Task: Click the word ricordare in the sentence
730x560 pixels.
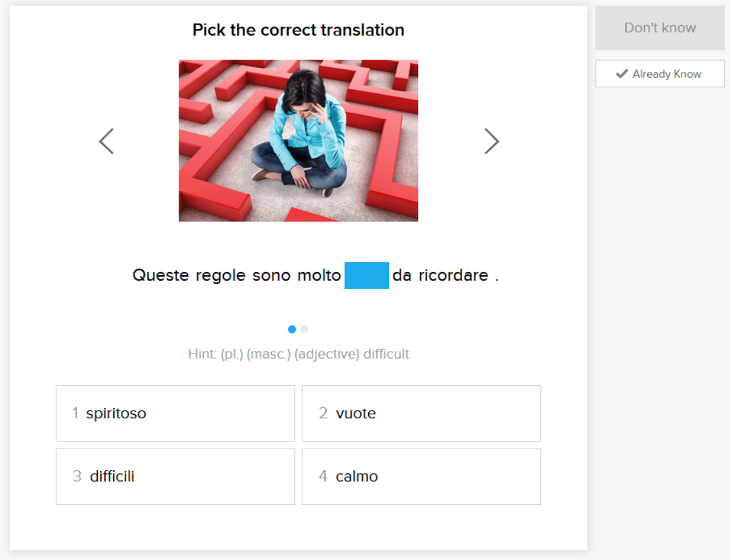Action: click(x=453, y=275)
